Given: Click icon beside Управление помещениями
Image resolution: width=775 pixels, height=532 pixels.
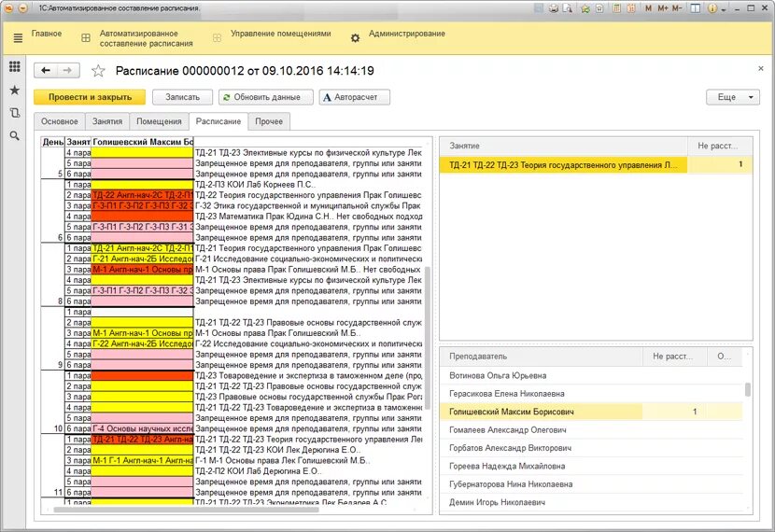Looking at the screenshot, I should (217, 38).
